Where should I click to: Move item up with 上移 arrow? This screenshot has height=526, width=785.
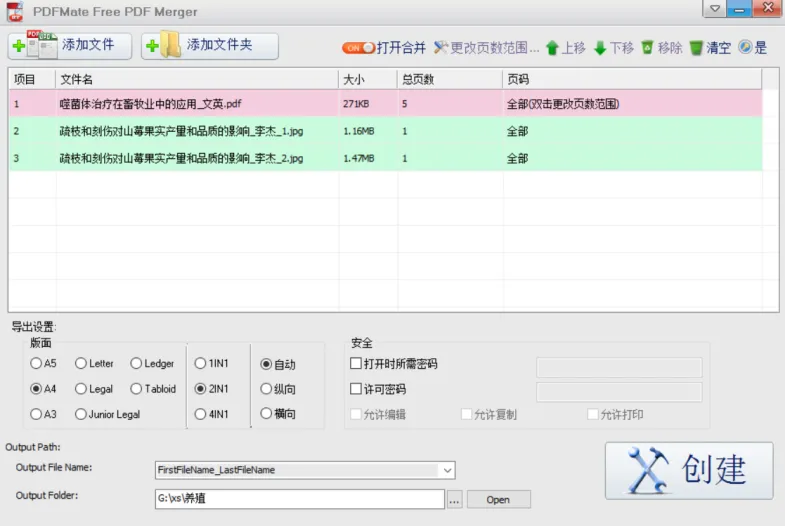click(552, 48)
